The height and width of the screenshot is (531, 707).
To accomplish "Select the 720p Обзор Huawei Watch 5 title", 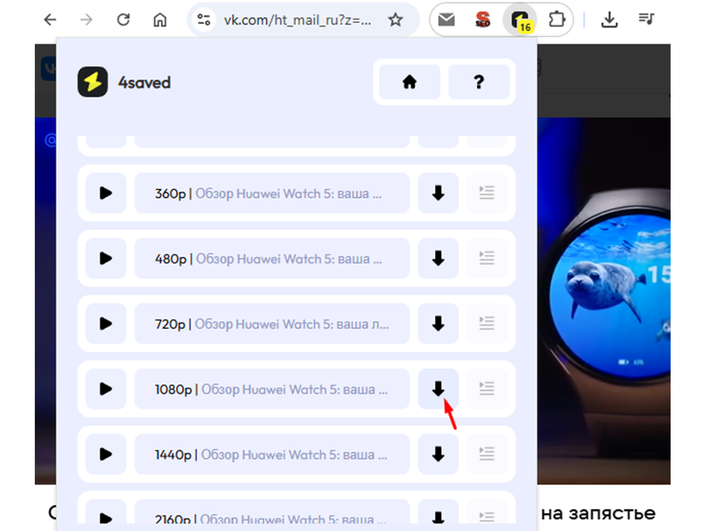I will [x=272, y=324].
